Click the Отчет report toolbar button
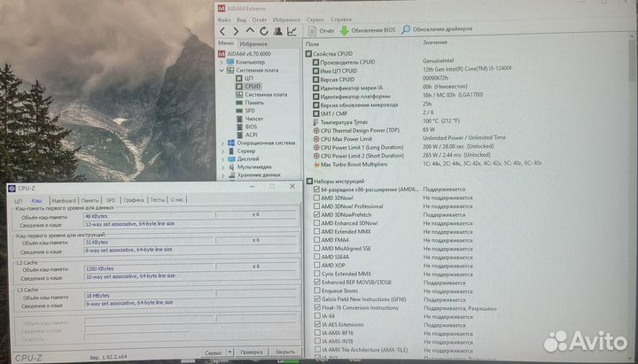The image size is (638, 364). tap(322, 30)
